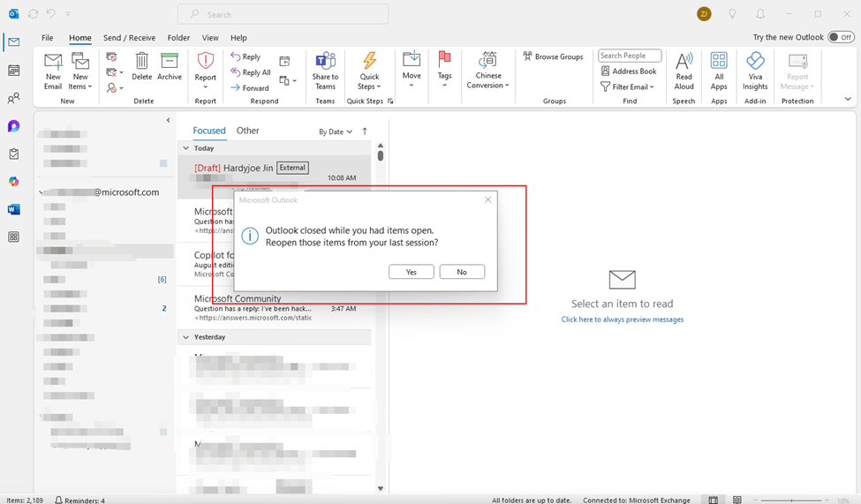Image resolution: width=861 pixels, height=504 pixels.
Task: Select the Home ribbon tab
Action: (x=80, y=38)
